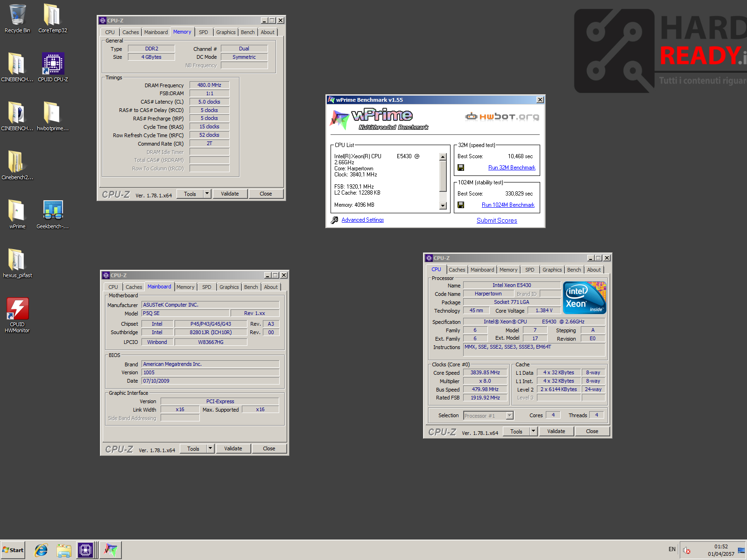Click Submit Scores link in wPrime
The image size is (747, 560).
click(497, 220)
